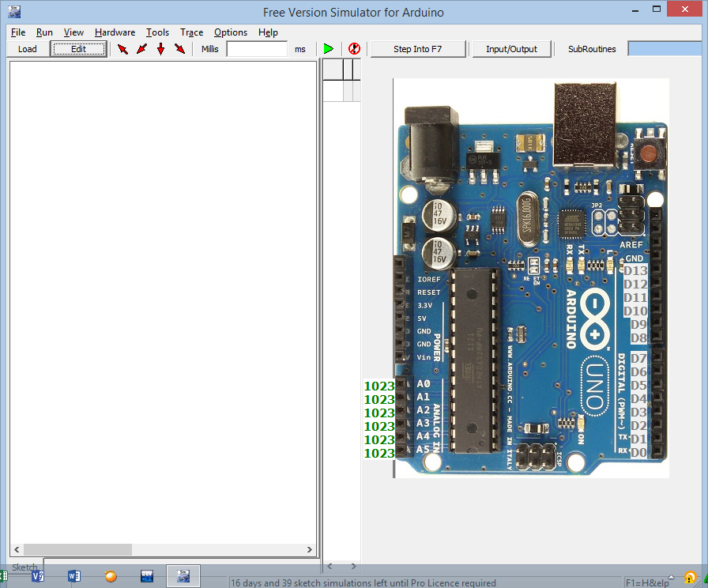Expand the Tools menu
The height and width of the screenshot is (588, 708).
157,32
